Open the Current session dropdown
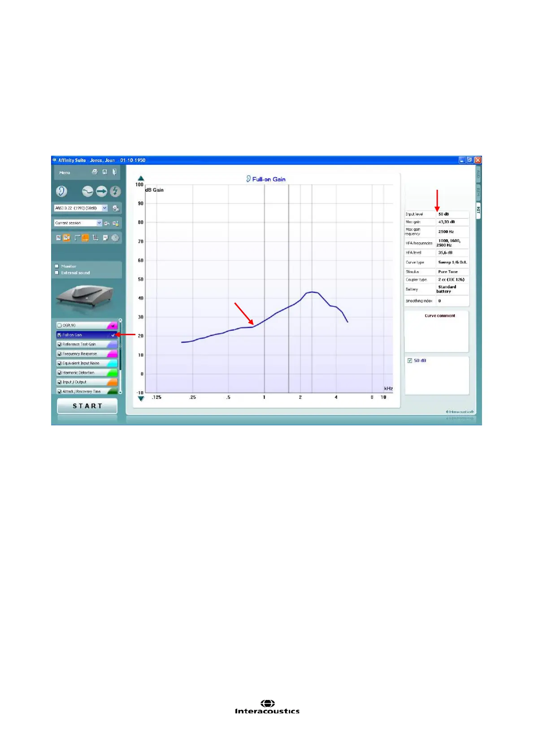The width and height of the screenshot is (534, 756). click(x=78, y=223)
